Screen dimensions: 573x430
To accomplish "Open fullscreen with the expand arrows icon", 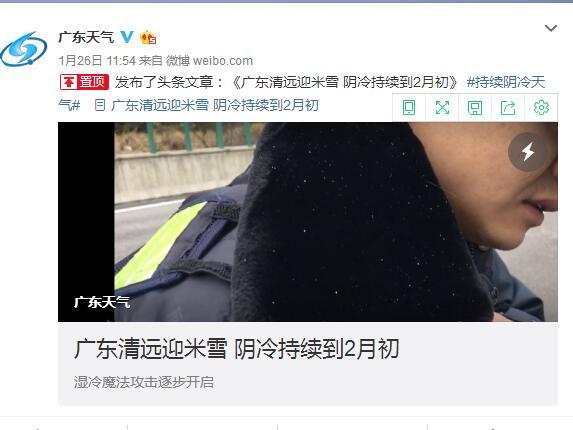I will (442, 108).
